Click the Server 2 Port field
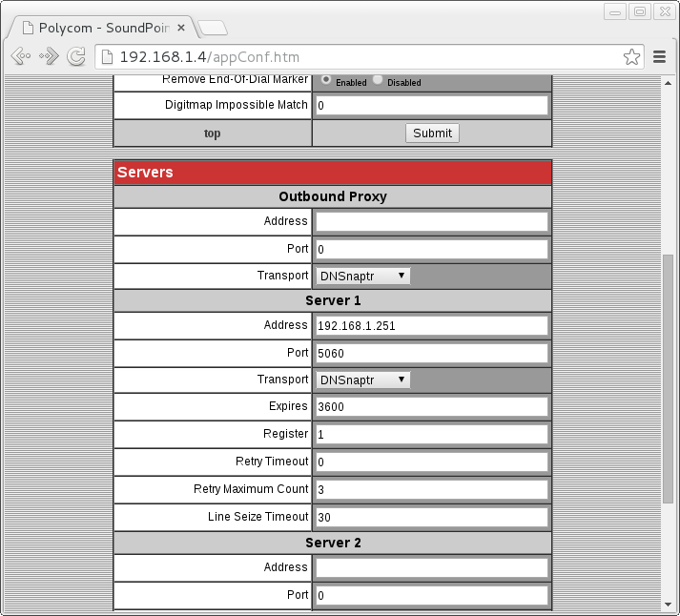This screenshot has height=616, width=680. click(432, 595)
